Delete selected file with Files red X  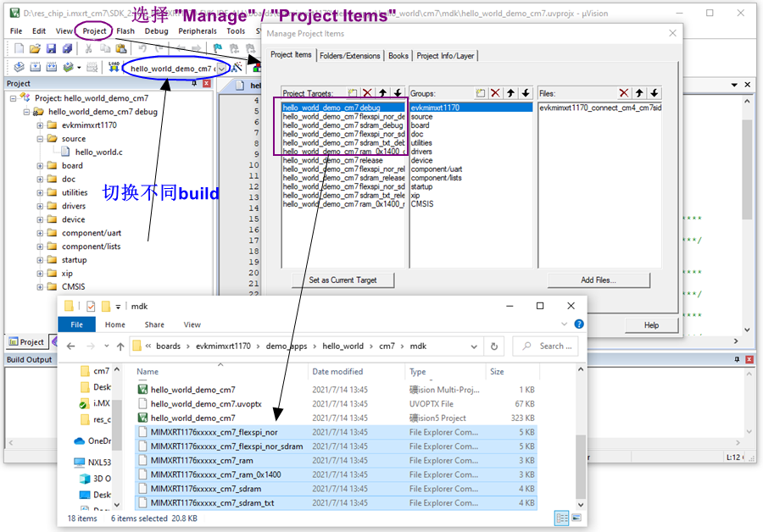624,93
